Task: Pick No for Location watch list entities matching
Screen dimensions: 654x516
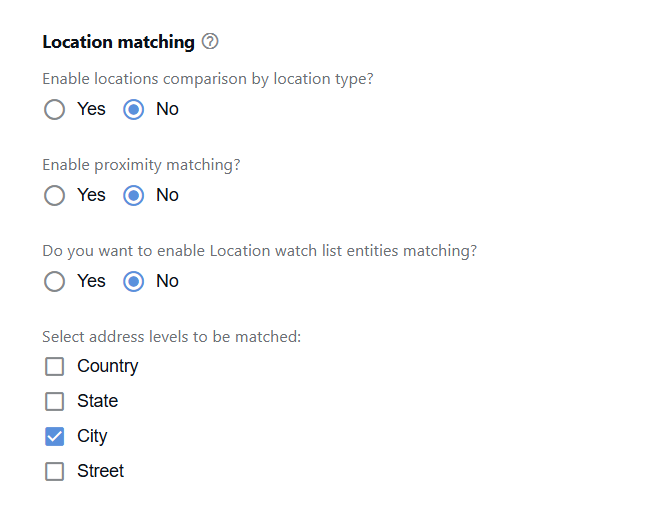Action: [x=133, y=282]
